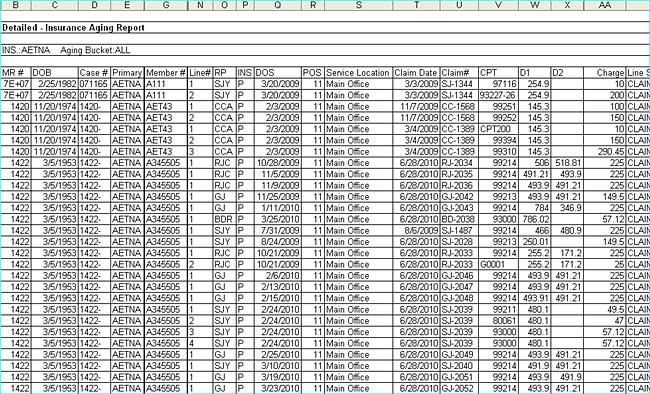Select column Q header
This screenshot has width=650, height=394.
277,5
